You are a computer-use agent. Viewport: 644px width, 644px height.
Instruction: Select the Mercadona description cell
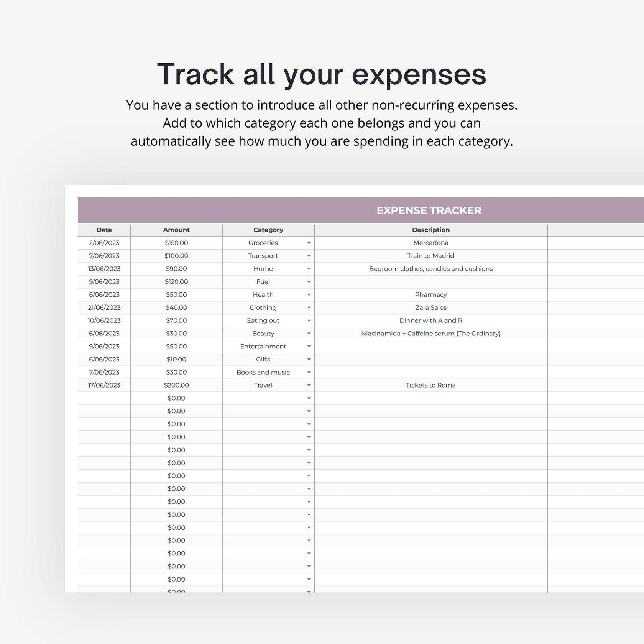pyautogui.click(x=431, y=243)
